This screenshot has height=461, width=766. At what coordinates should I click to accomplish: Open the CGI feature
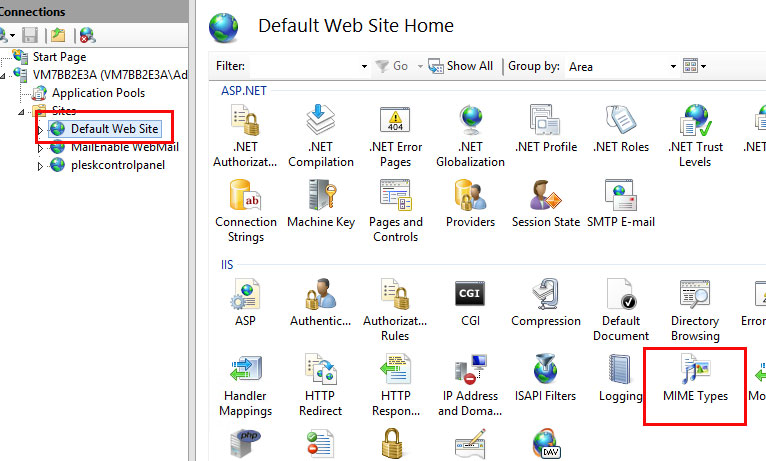[470, 303]
